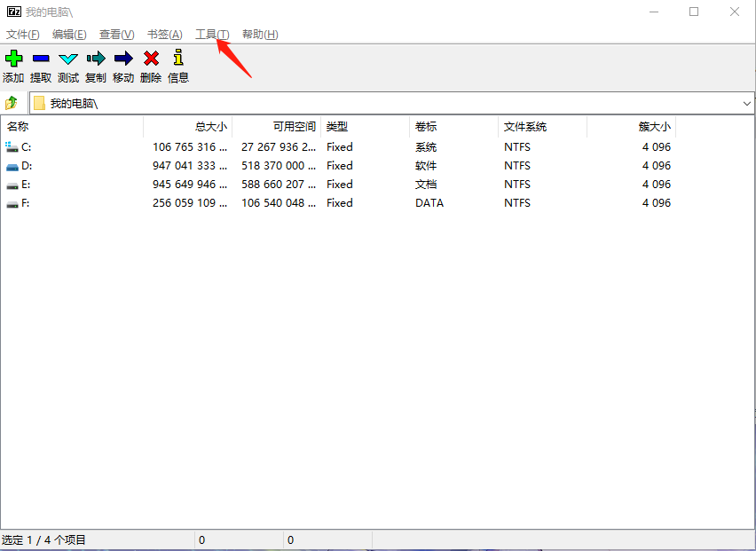Click the Copy (复制) arrow icon
Viewport: 756px width, 551px height.
coord(96,59)
